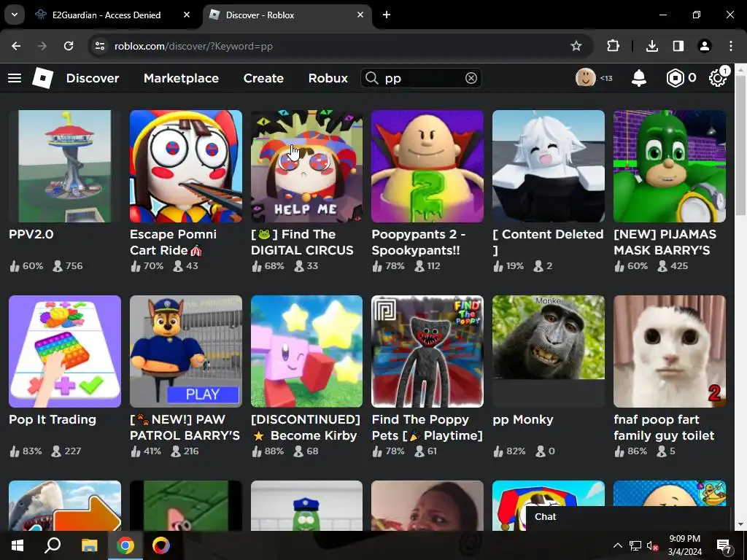Click Poopypants 2 - Spookypants!! title
The width and height of the screenshot is (747, 560).
pos(419,242)
